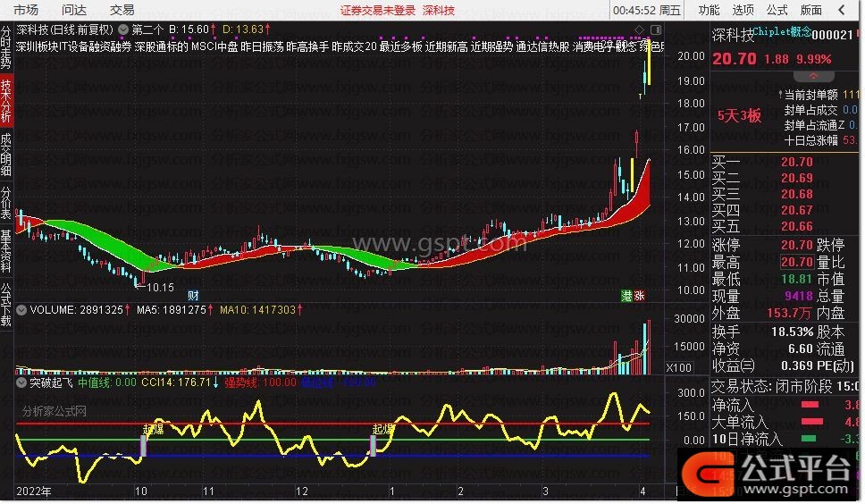Expand the VOLUME indicator dropdown

tap(21, 310)
